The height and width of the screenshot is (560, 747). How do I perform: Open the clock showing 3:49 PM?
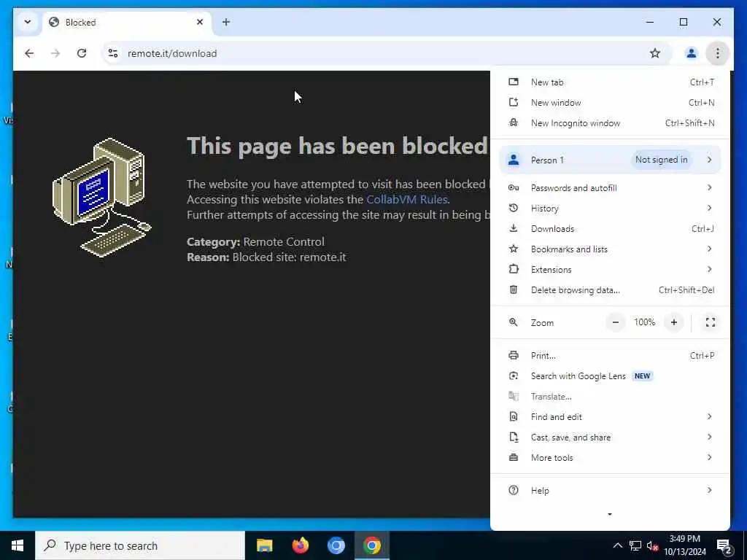pyautogui.click(x=684, y=545)
